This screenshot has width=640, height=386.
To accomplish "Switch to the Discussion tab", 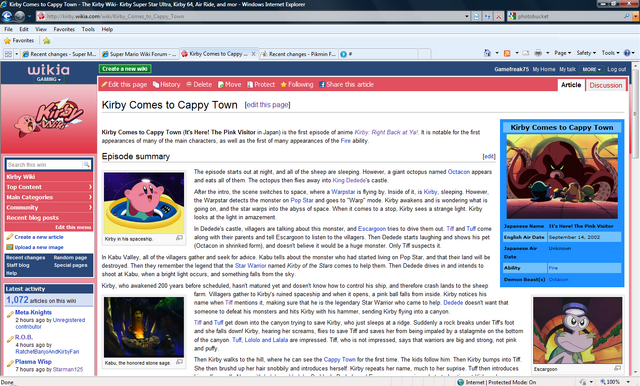I will pos(606,85).
